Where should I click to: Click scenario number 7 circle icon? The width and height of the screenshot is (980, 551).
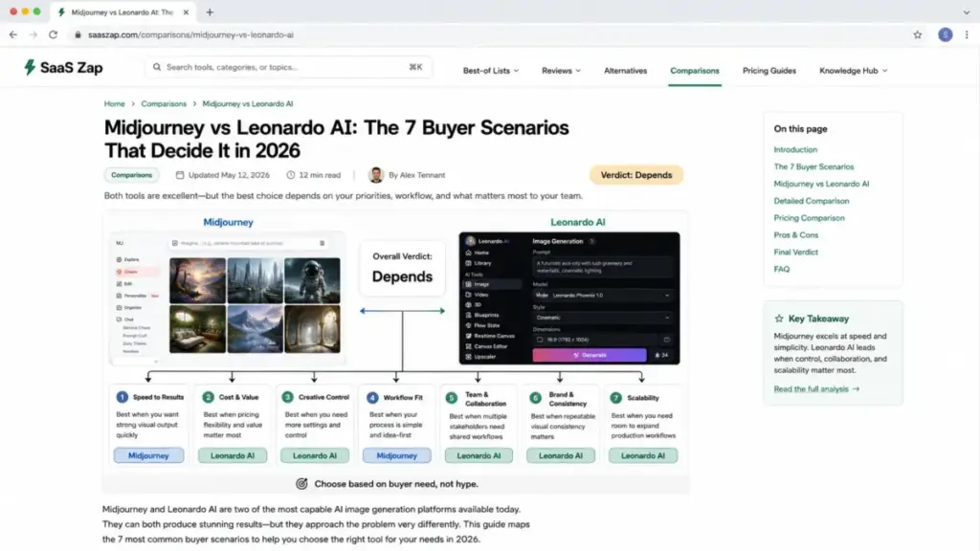coord(615,397)
